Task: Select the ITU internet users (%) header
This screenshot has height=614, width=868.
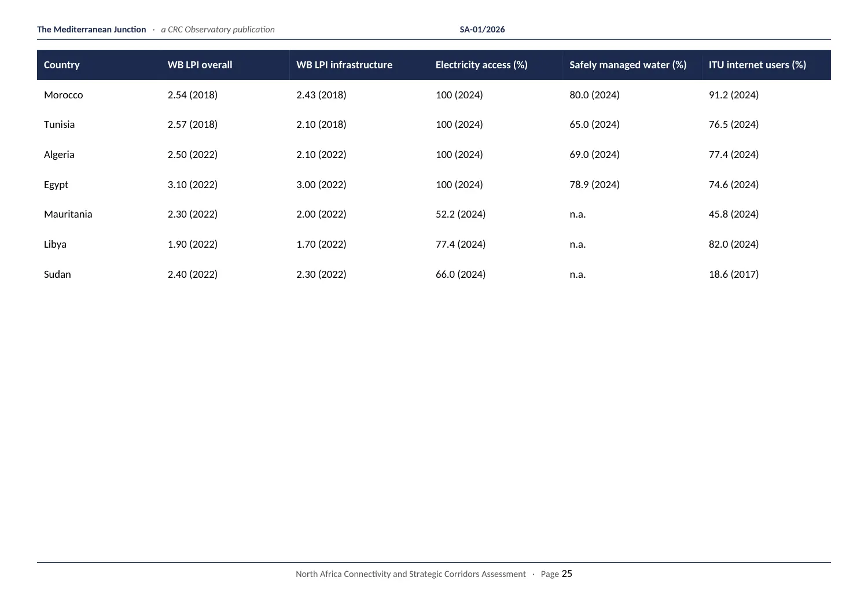Action: tap(757, 65)
